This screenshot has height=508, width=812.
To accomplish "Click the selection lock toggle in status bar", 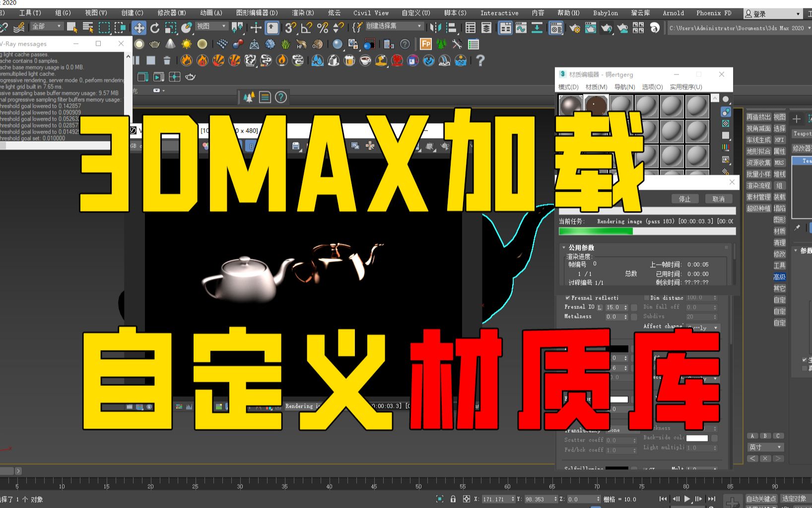I will pyautogui.click(x=453, y=499).
